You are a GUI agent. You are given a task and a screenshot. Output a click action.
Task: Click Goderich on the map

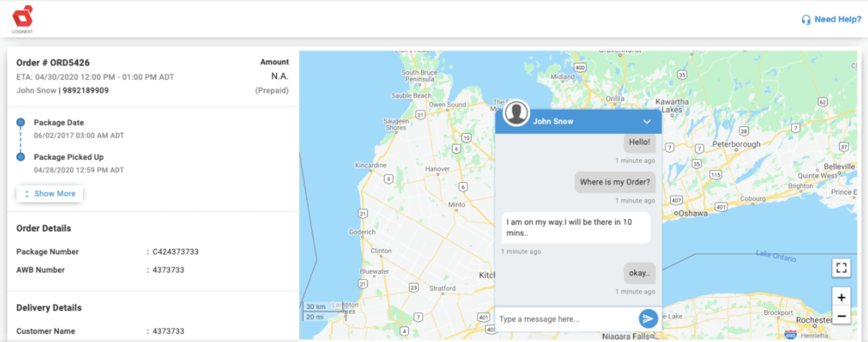tap(362, 232)
